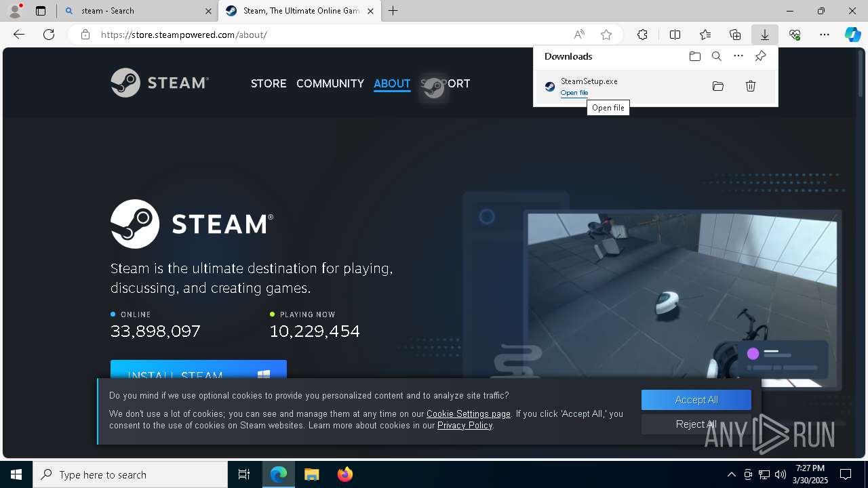Viewport: 868px width, 488px height.
Task: Select the ABOUT menu item
Action: (392, 83)
